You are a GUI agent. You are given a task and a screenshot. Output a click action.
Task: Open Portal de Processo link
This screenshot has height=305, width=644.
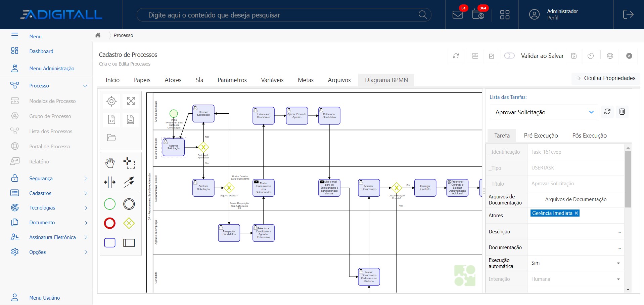(x=50, y=146)
